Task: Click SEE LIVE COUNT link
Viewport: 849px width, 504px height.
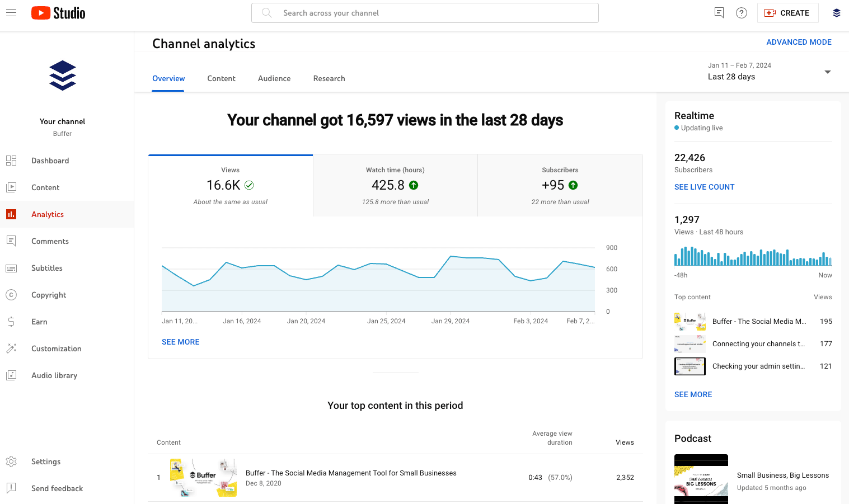Action: [704, 187]
